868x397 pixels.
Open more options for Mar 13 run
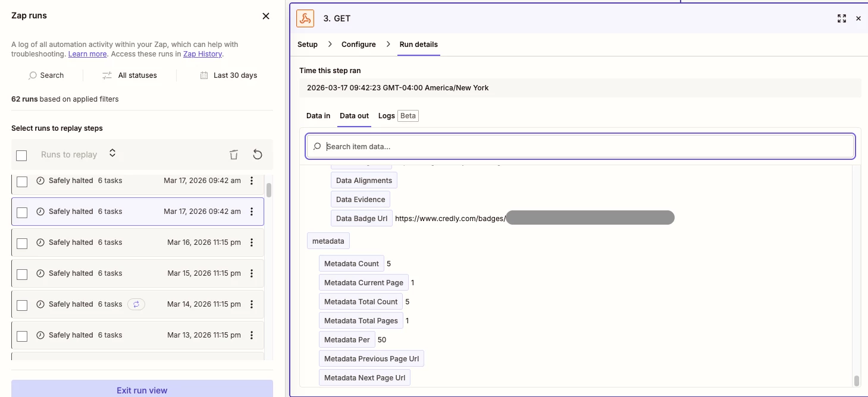(252, 335)
